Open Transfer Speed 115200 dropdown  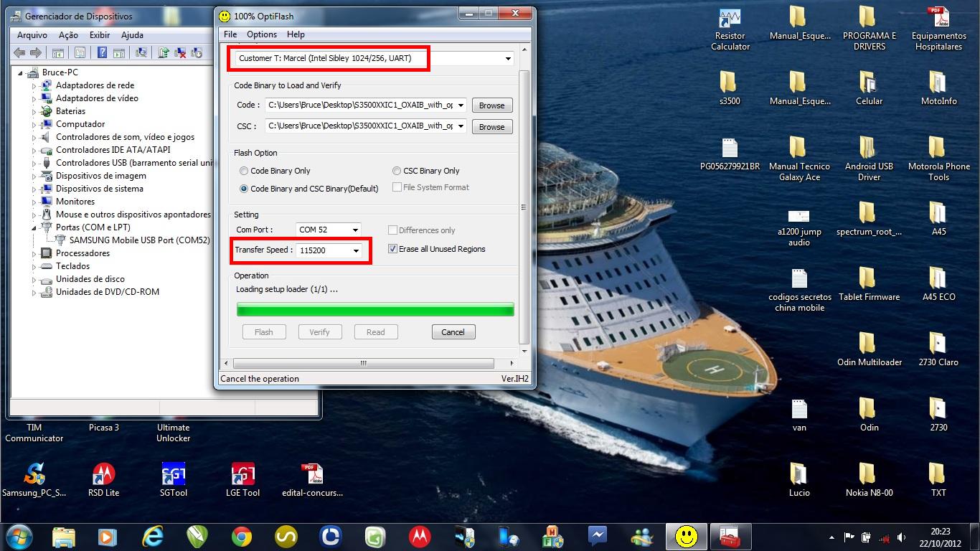(x=354, y=250)
